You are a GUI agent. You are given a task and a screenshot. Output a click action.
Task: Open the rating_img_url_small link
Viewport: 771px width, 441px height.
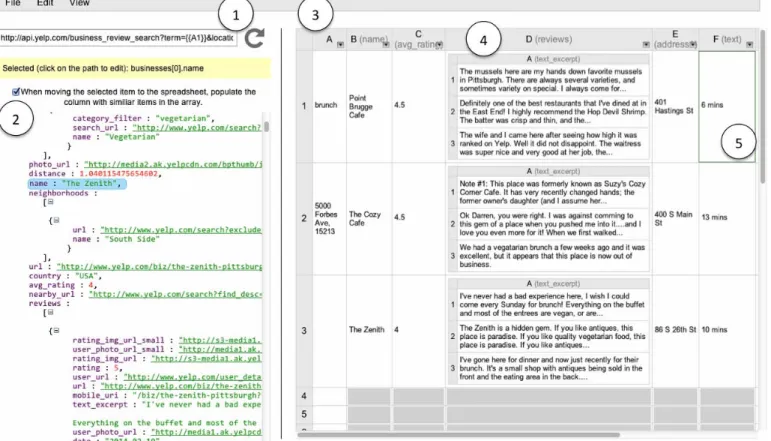[220, 340]
